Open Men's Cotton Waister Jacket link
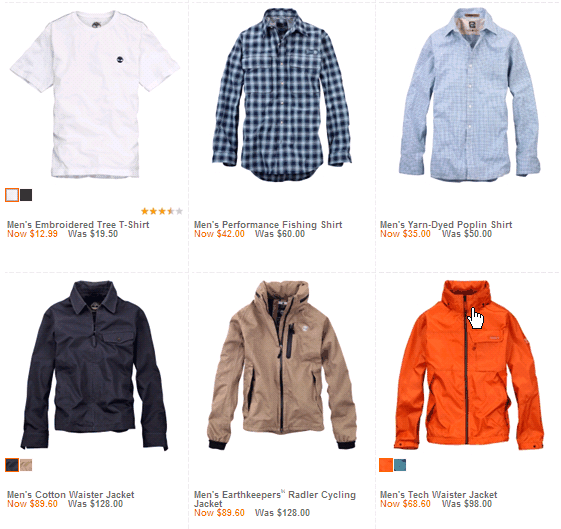 click(x=70, y=495)
